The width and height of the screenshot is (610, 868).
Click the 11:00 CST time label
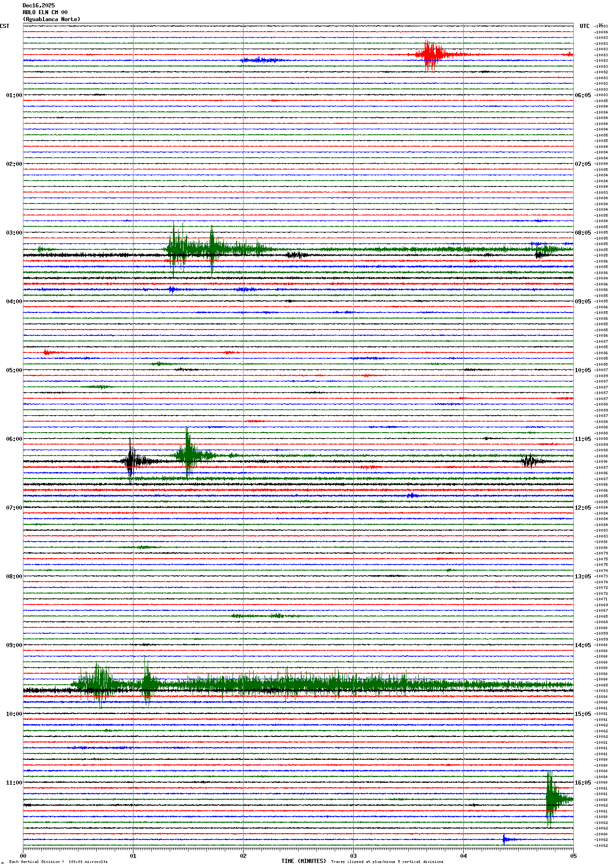pos(14,783)
